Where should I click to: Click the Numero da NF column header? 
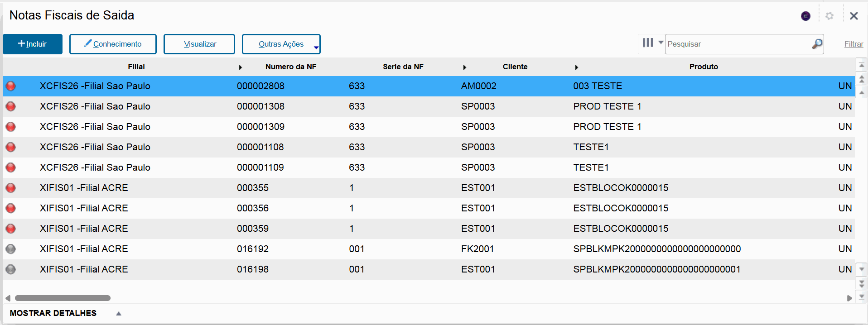click(290, 67)
